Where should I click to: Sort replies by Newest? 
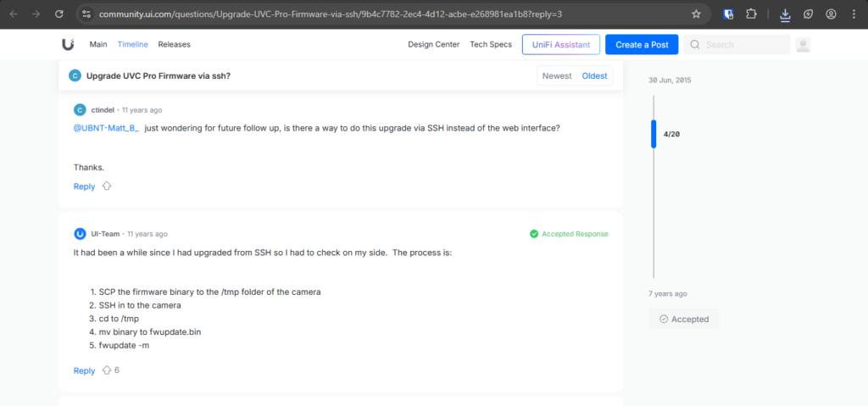(557, 76)
